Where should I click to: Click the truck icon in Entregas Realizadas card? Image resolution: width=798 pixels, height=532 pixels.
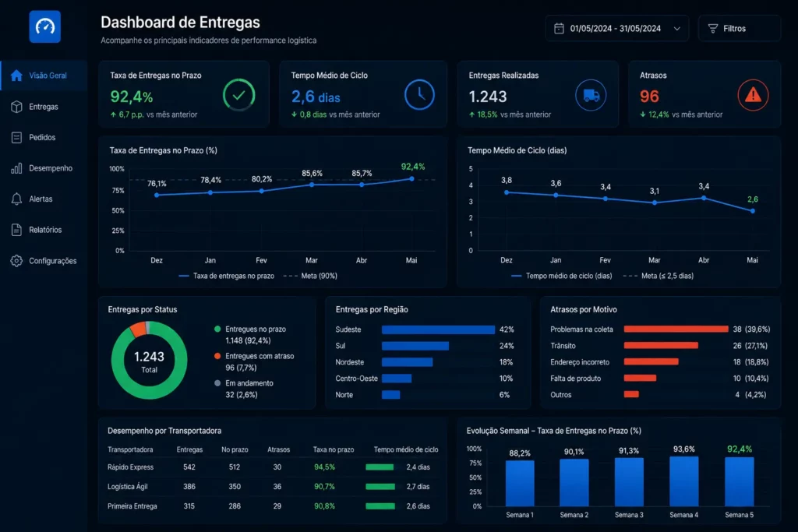[591, 95]
